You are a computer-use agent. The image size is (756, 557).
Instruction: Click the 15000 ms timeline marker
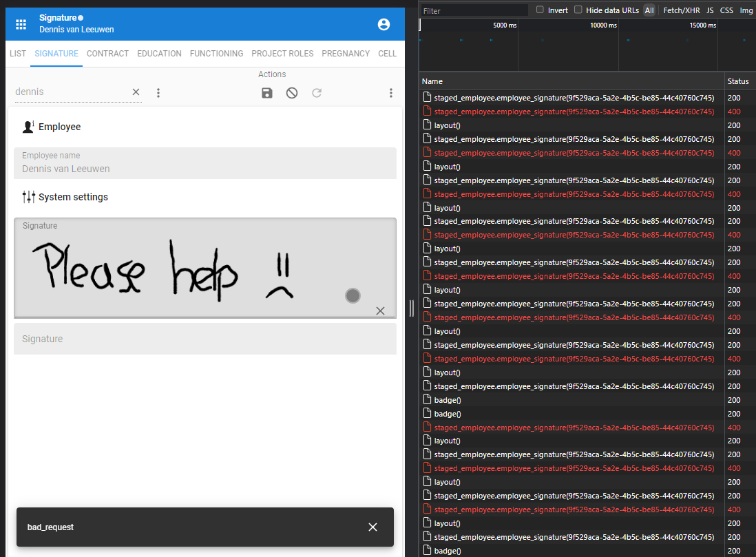tap(702, 25)
